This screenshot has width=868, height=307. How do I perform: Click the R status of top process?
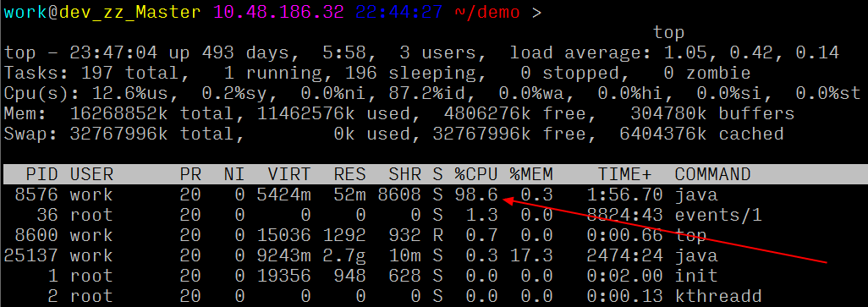(x=437, y=235)
